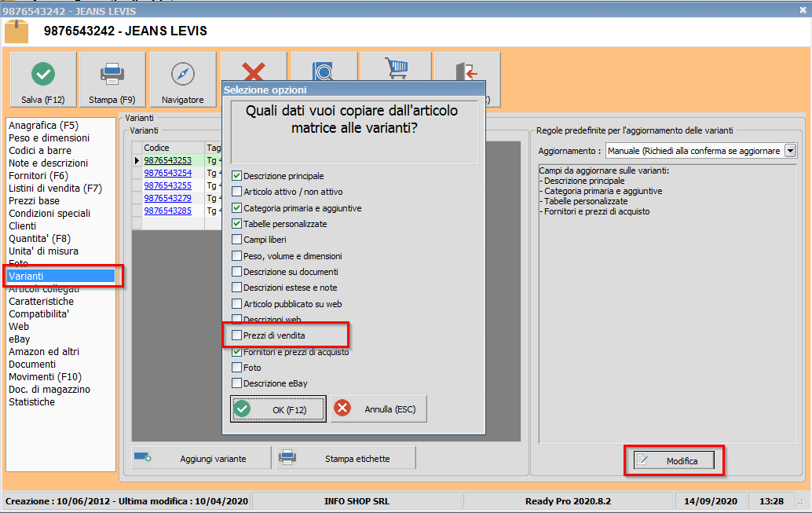Open Caratteristiche section
This screenshot has width=812, height=513.
tap(42, 301)
